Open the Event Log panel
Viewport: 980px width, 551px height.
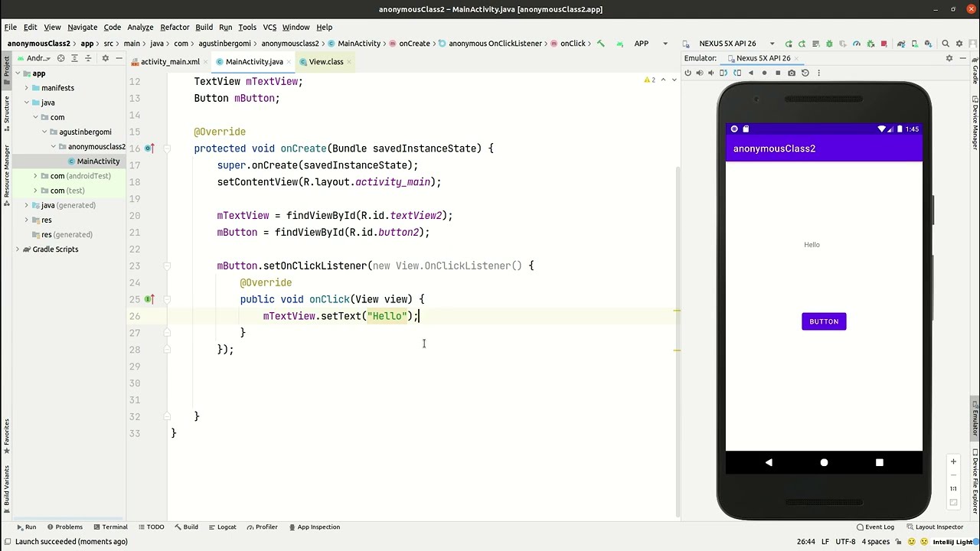875,527
